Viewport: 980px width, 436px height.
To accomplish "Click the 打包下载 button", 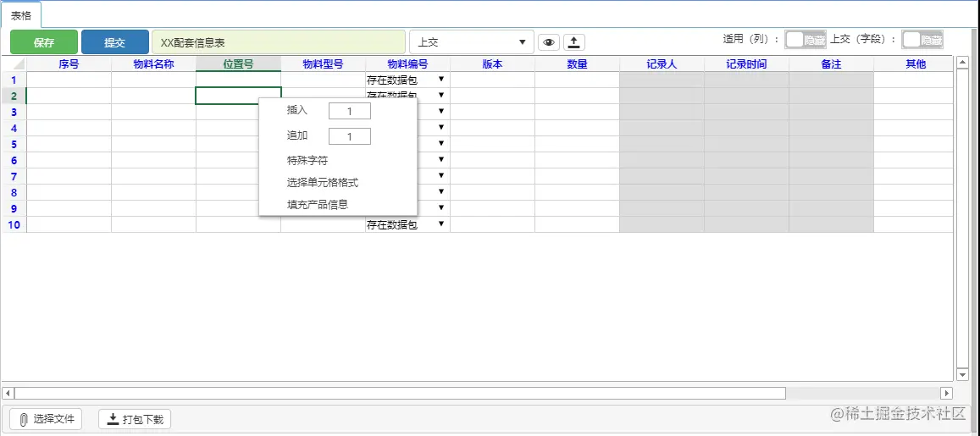I will [135, 419].
